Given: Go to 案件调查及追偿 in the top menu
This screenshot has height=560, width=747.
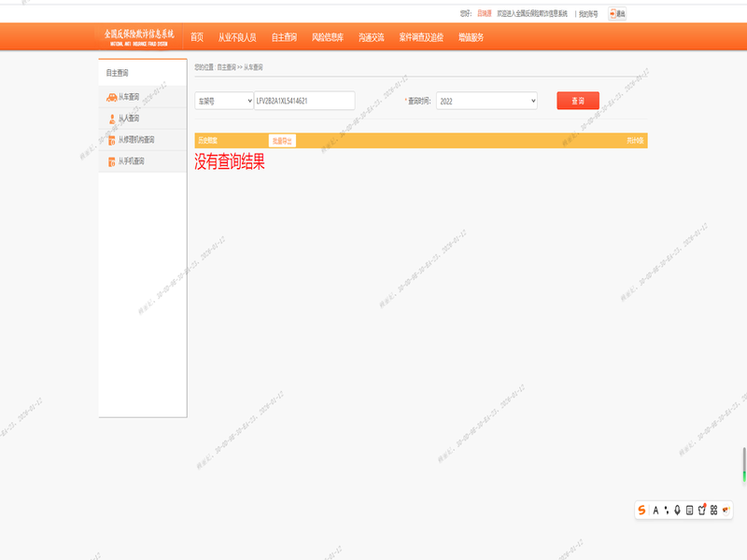Looking at the screenshot, I should [x=421, y=37].
